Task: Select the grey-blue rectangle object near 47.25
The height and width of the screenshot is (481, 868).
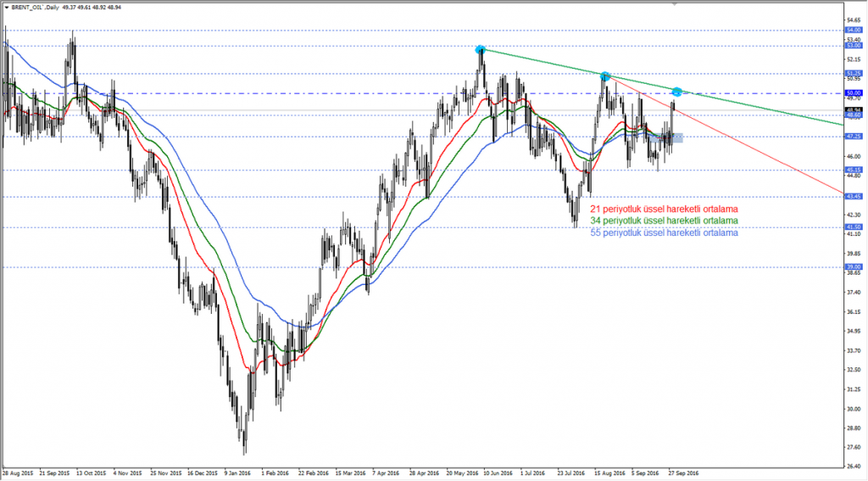Action: coord(666,138)
